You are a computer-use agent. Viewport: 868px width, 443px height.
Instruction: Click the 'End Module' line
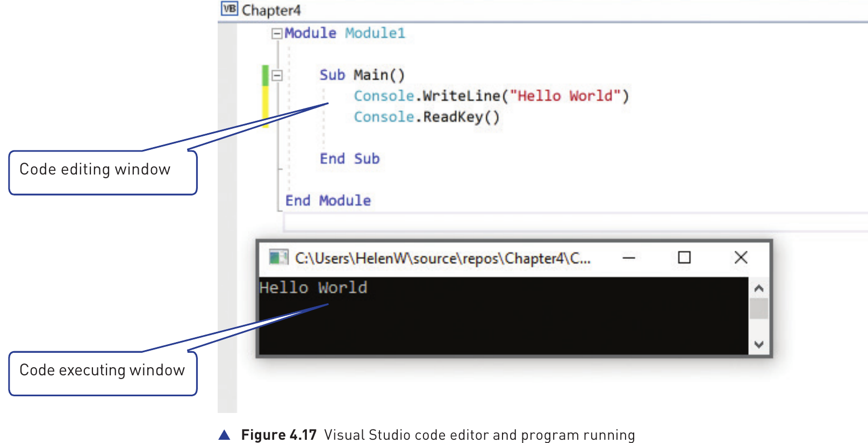[328, 200]
